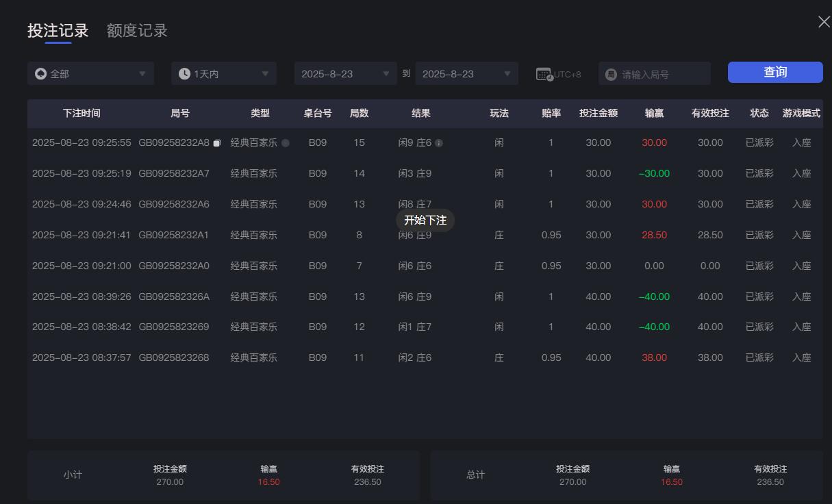Image resolution: width=832 pixels, height=504 pixels.
Task: Click the 查询 search button
Action: pyautogui.click(x=774, y=71)
